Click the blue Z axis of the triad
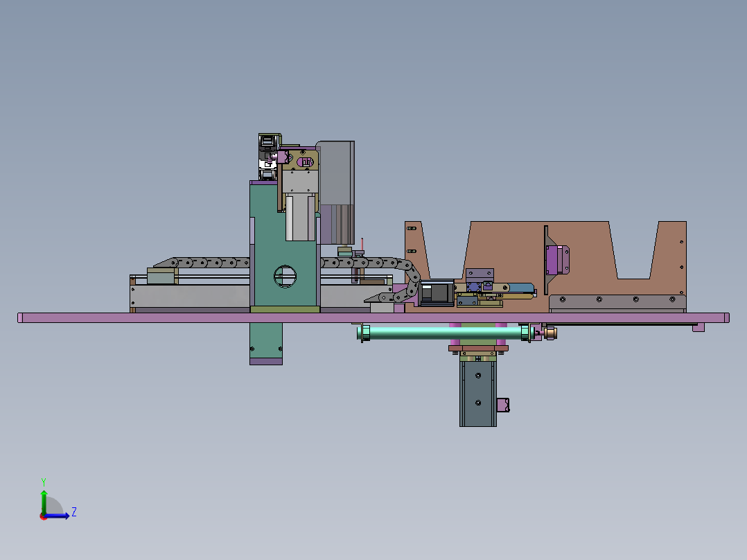Viewport: 747px width, 560px height. (58, 516)
